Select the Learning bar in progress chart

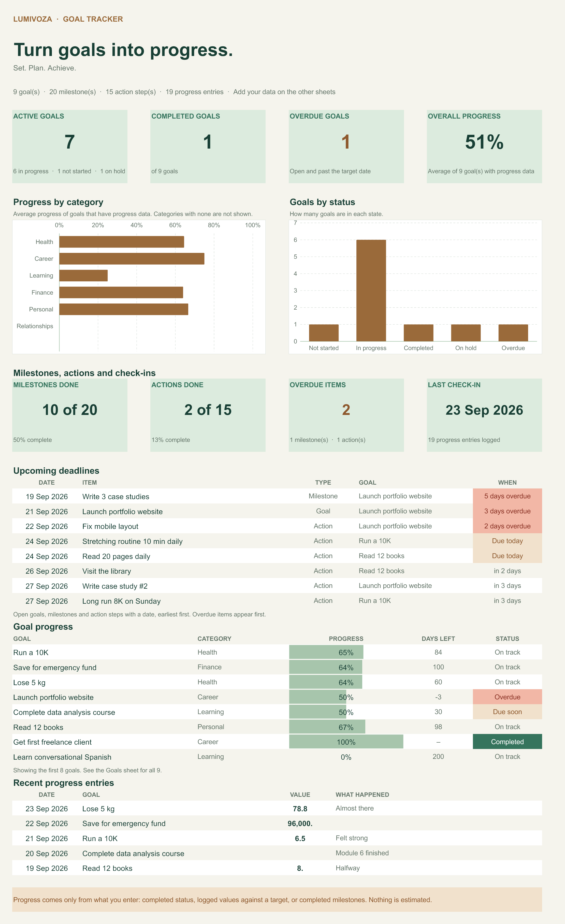(x=83, y=276)
